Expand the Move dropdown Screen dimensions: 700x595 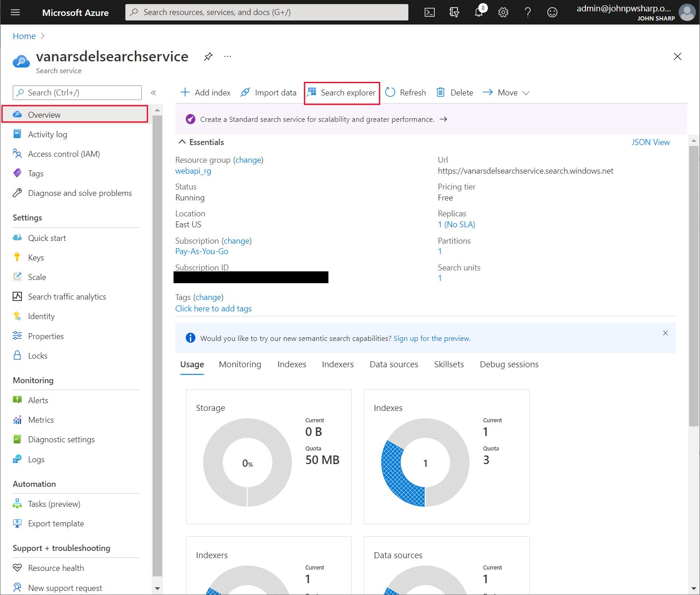tap(506, 93)
